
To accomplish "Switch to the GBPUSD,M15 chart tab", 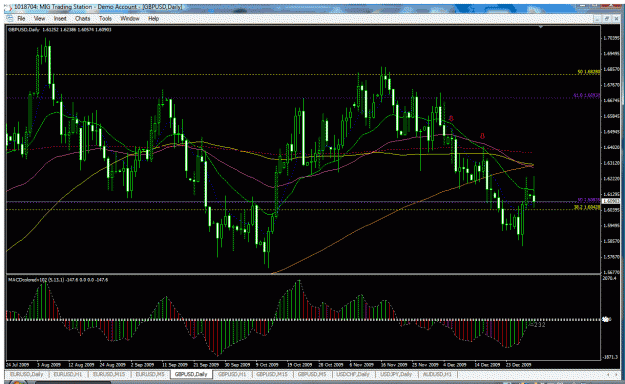I will [x=272, y=374].
